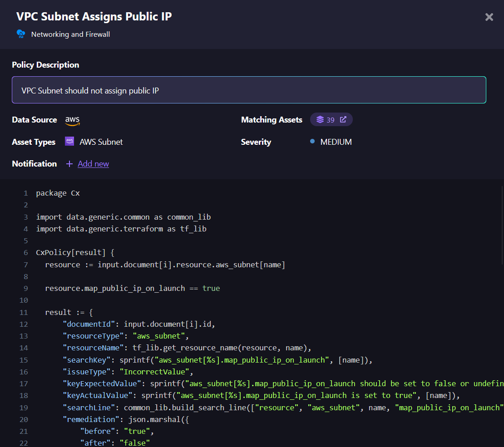Click the 'VPC Subnet Assigns Public IP' title

(x=94, y=16)
